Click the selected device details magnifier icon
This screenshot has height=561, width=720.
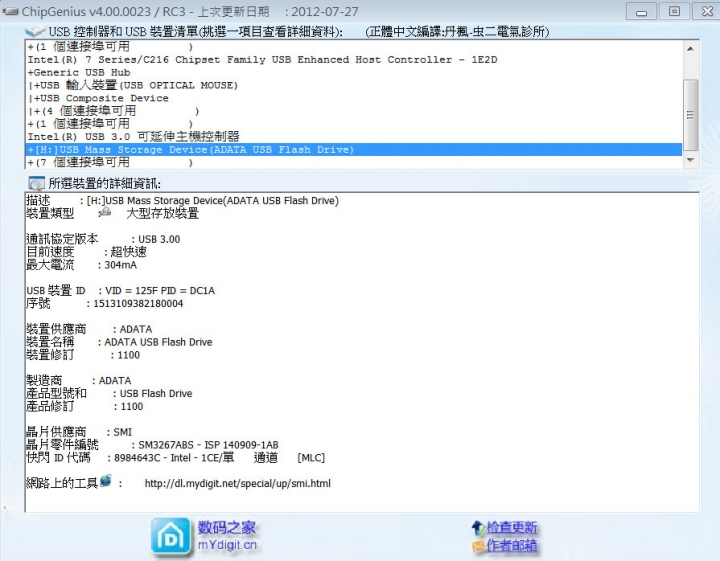click(x=36, y=183)
